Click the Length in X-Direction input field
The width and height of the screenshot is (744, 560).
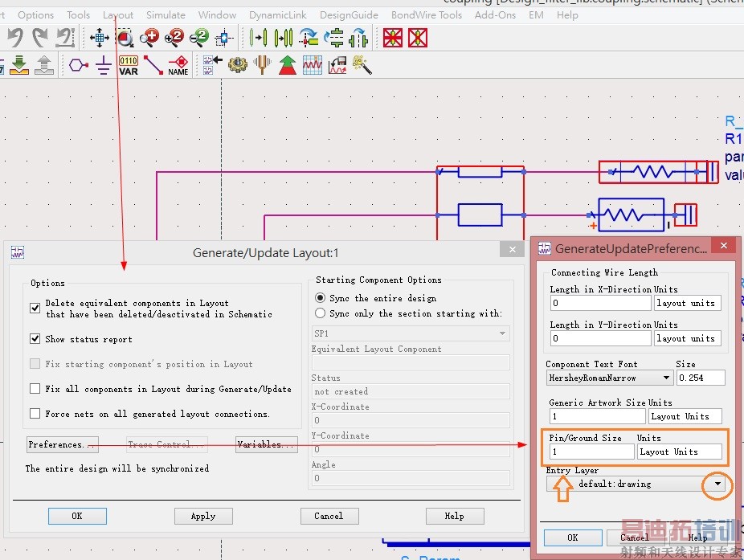[x=601, y=303]
